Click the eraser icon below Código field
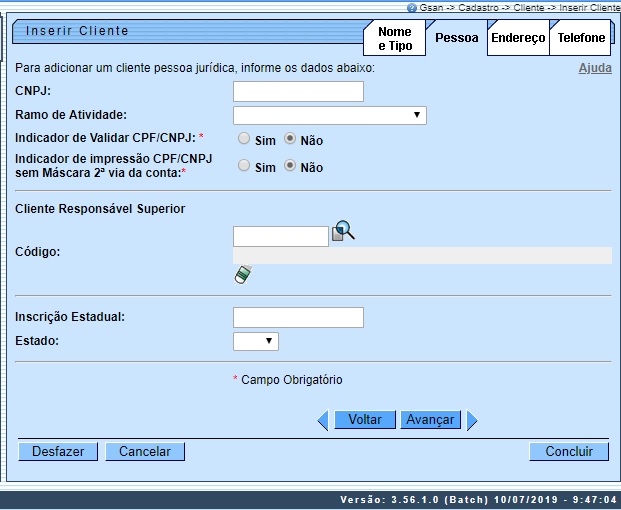 click(241, 275)
